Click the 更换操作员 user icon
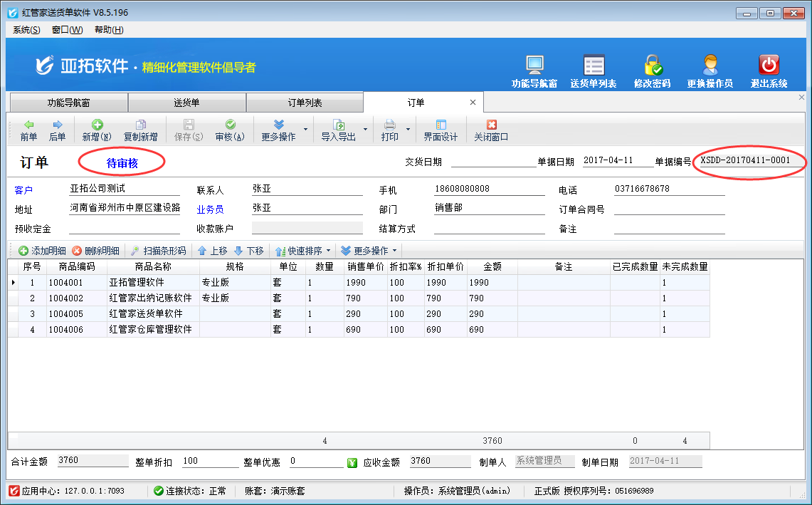 710,66
